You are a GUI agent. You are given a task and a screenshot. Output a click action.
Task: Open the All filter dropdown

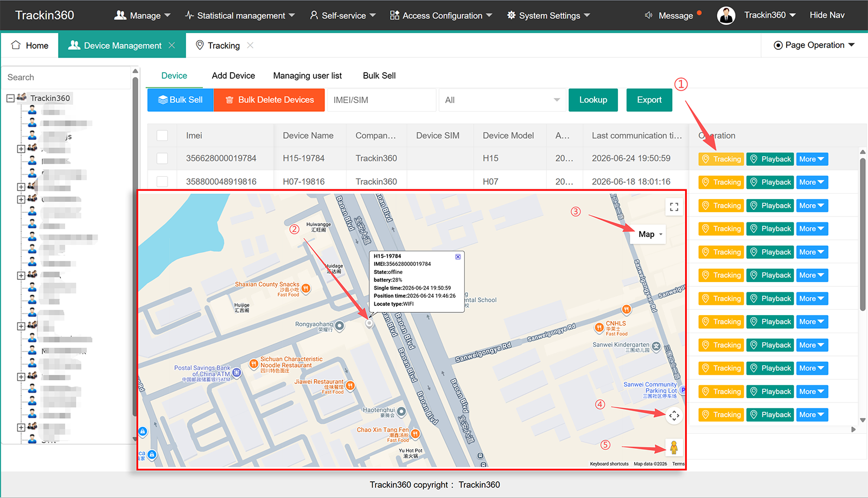click(502, 100)
